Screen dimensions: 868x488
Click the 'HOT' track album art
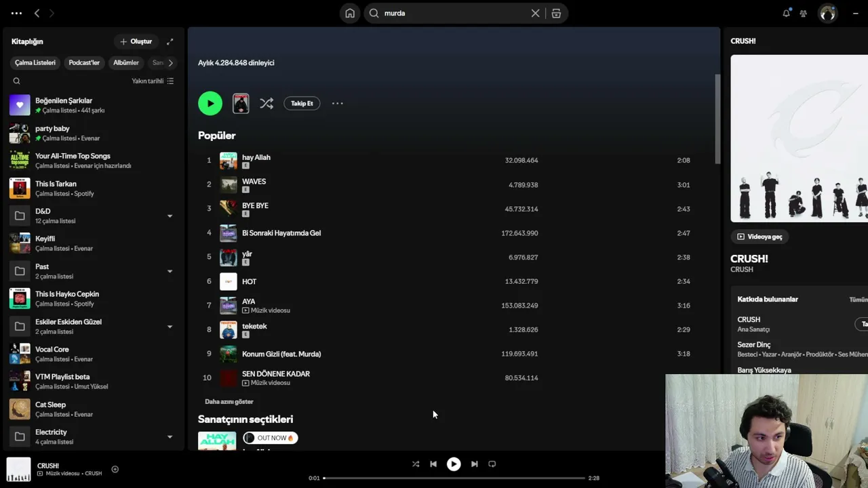229,281
